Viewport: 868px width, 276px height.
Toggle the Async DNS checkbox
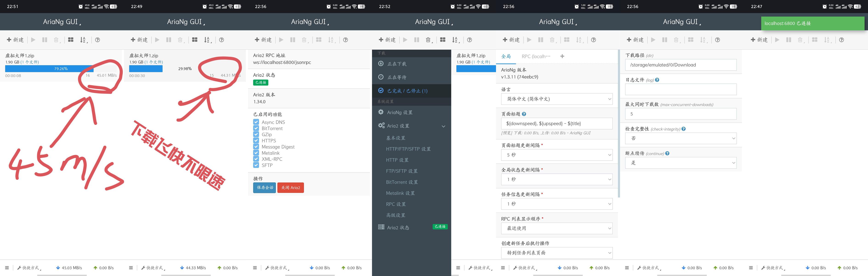(x=256, y=122)
